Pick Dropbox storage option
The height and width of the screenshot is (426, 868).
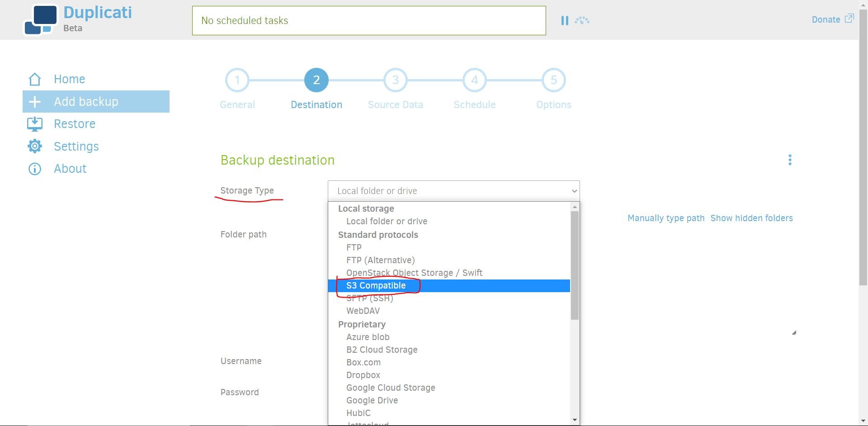449,375
